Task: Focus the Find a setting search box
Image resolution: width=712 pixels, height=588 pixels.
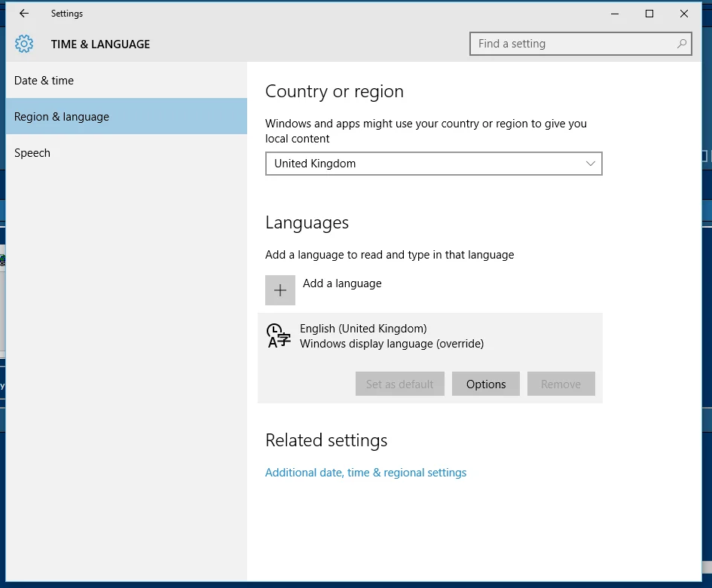Action: (x=581, y=44)
